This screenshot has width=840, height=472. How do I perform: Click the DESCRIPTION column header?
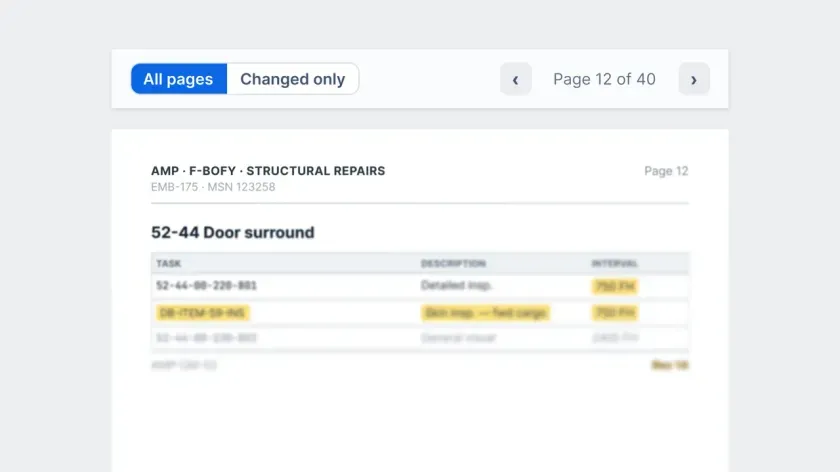click(453, 264)
